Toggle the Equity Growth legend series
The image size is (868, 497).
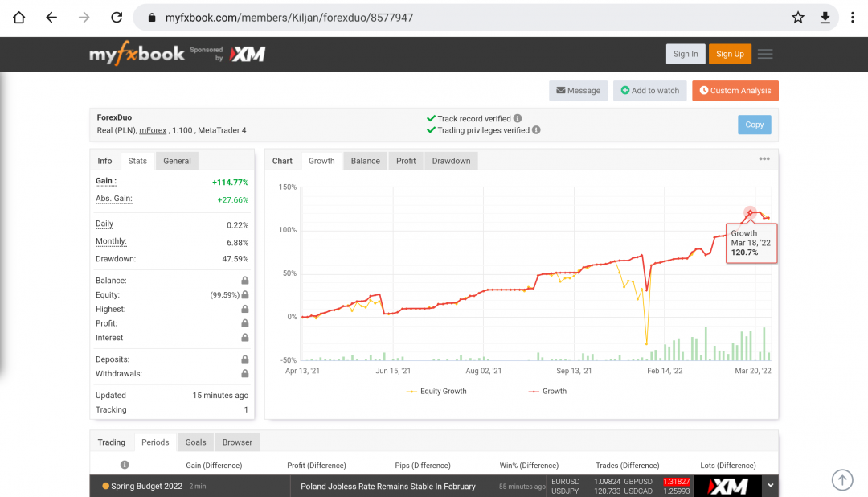coord(436,392)
